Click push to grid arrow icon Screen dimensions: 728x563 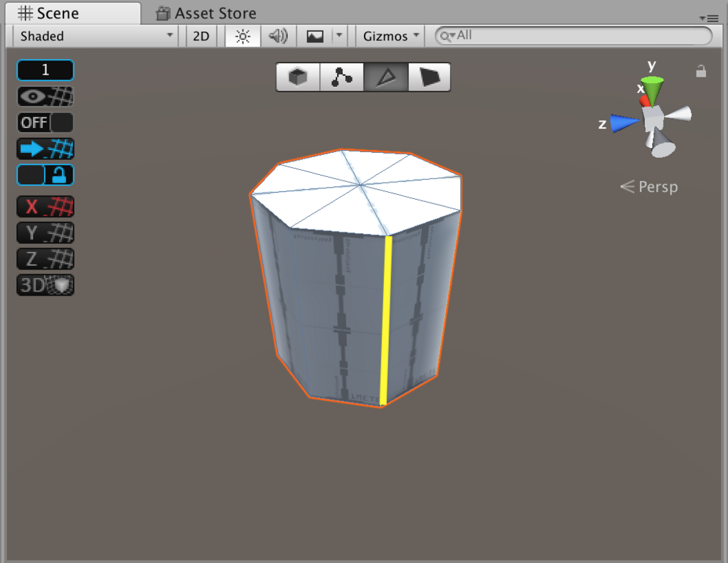(x=45, y=149)
